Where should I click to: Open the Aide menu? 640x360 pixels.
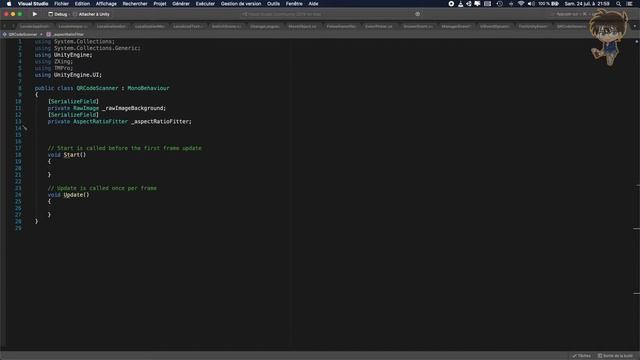point(313,4)
